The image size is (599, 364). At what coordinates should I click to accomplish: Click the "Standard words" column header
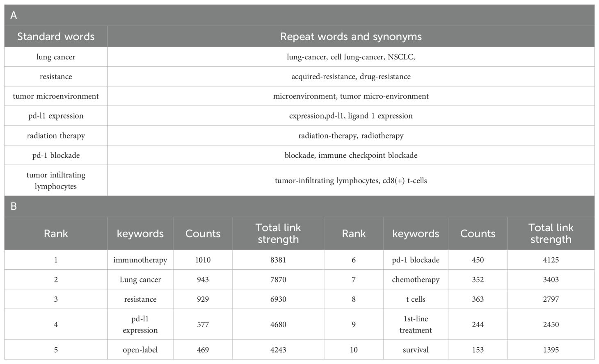tap(56, 36)
